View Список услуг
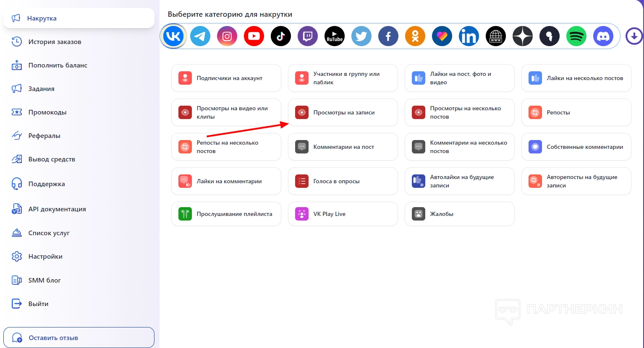This screenshot has width=644, height=348. [79, 233]
